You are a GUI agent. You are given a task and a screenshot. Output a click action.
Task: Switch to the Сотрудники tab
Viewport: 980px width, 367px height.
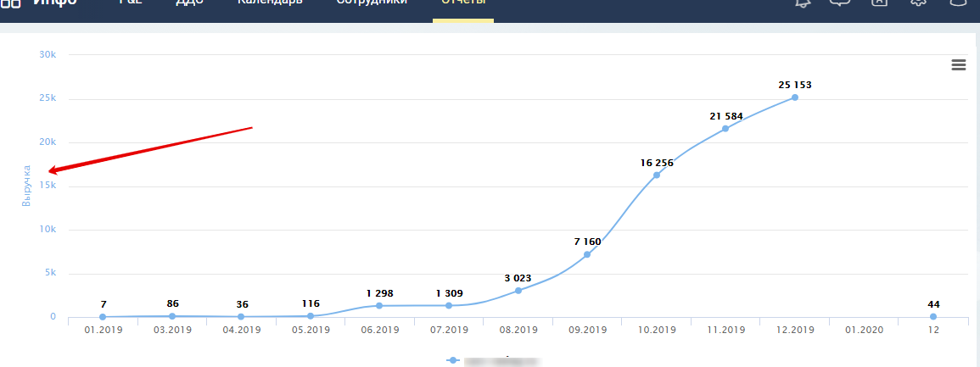[x=372, y=3]
